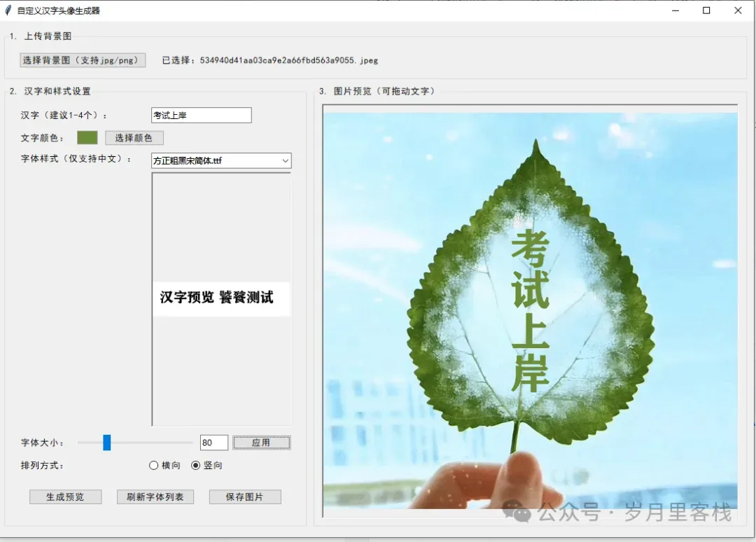Click the 2. 汉字和样式设置 heading

[50, 91]
